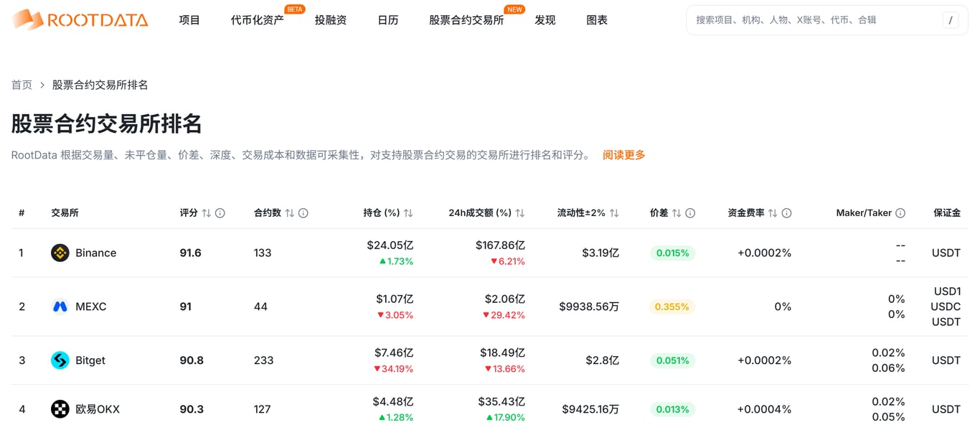Click OKX spread badge 0.013%
Image resolution: width=980 pixels, height=430 pixels.
pos(672,409)
